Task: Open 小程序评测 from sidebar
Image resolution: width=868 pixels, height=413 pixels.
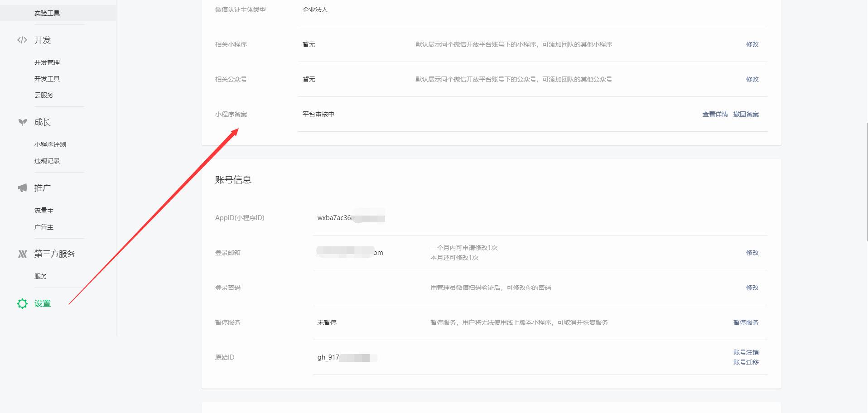Action: [x=50, y=144]
